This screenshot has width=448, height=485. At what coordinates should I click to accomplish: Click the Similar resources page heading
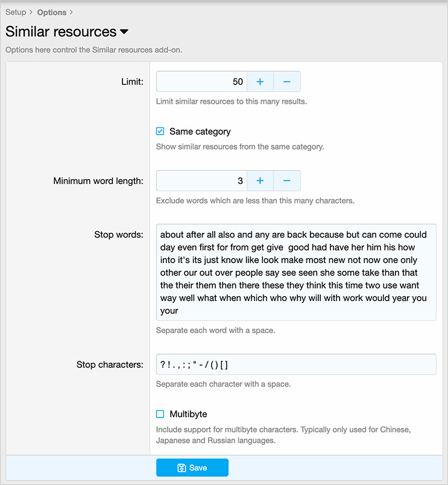(x=61, y=31)
